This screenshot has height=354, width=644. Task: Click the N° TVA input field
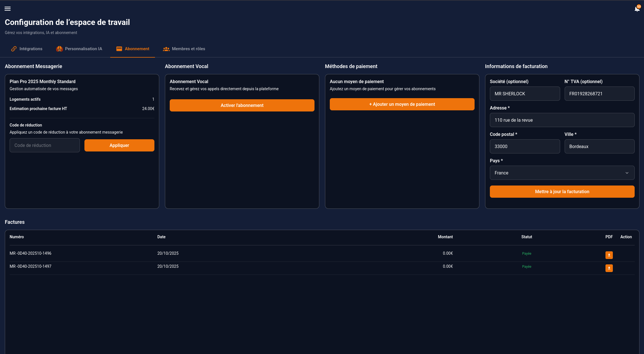click(599, 94)
